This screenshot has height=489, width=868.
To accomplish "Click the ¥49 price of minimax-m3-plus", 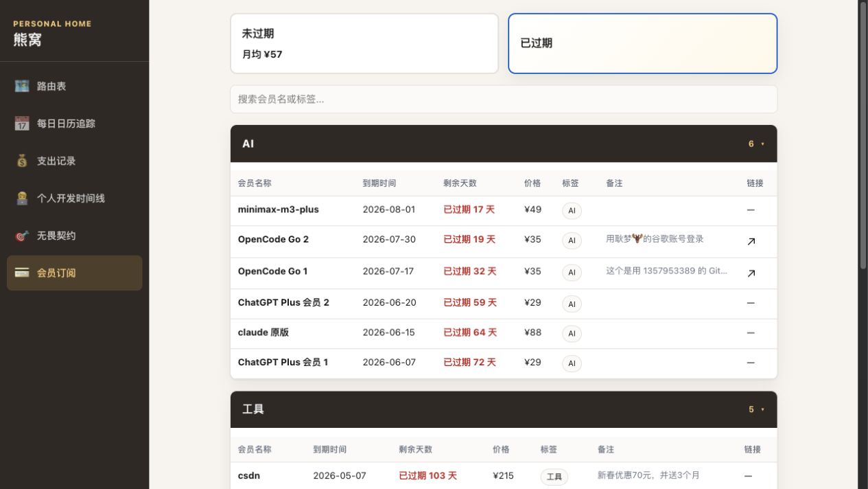I will pos(532,209).
